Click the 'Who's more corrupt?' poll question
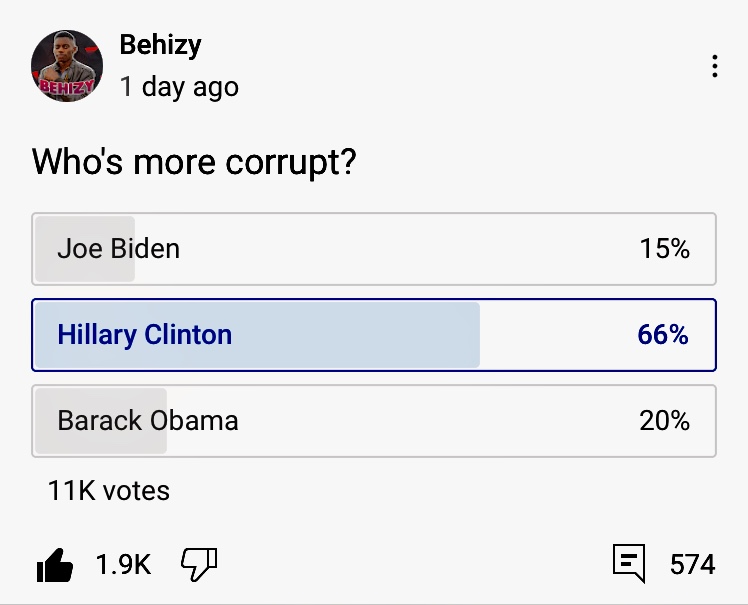This screenshot has height=605, width=748. pyautogui.click(x=194, y=162)
